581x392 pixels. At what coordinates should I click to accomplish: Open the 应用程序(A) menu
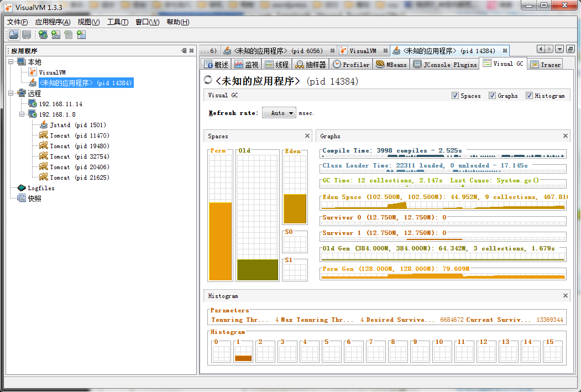coord(53,22)
